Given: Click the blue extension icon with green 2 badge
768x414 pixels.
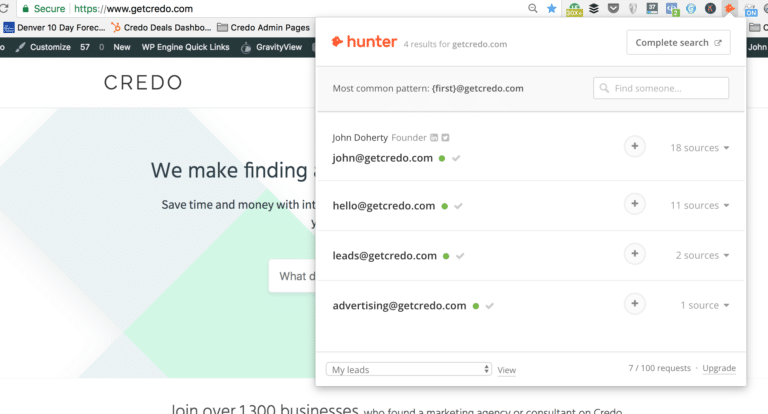Looking at the screenshot, I should click(x=672, y=9).
